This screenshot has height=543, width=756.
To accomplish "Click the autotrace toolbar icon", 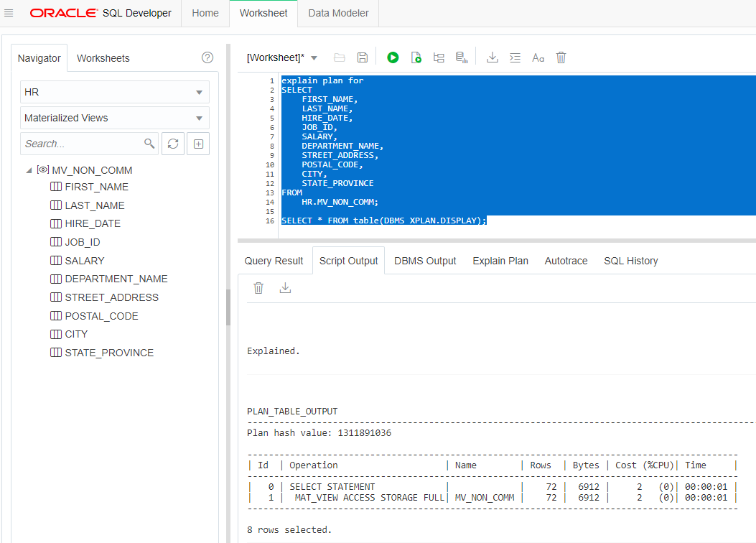I will pyautogui.click(x=462, y=58).
